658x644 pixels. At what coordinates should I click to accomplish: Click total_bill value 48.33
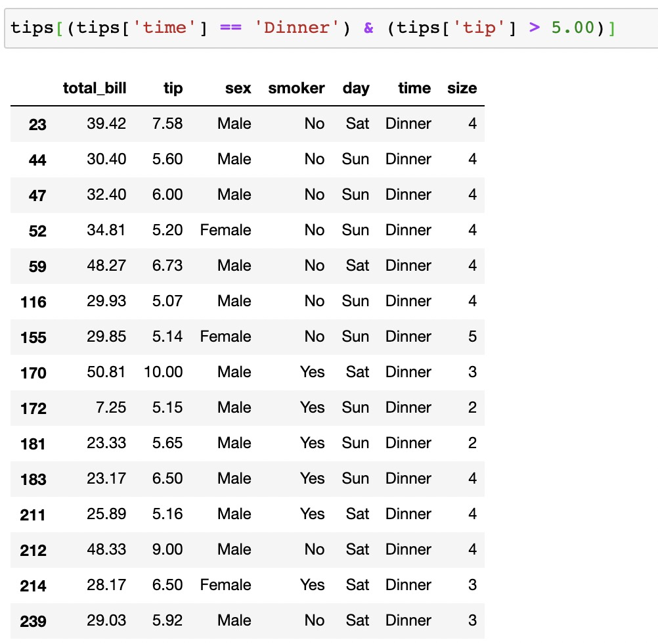(106, 549)
